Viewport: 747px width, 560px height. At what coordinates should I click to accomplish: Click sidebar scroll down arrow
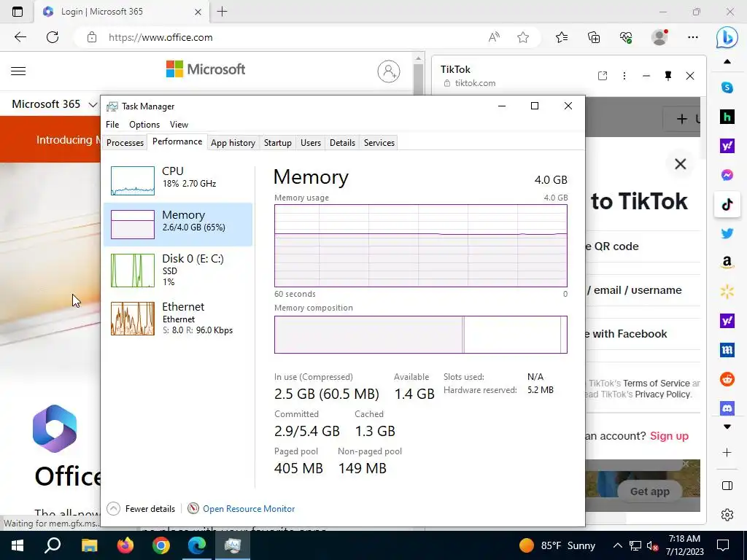[x=727, y=427]
